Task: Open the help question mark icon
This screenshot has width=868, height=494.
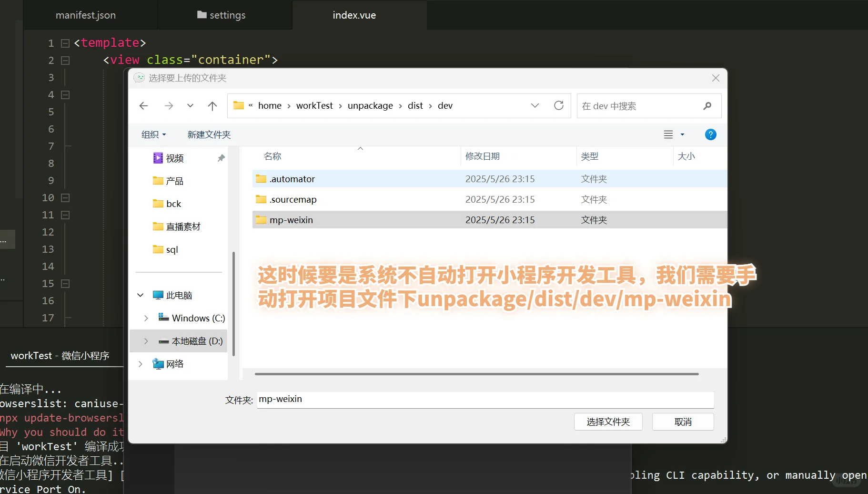Action: [x=711, y=134]
